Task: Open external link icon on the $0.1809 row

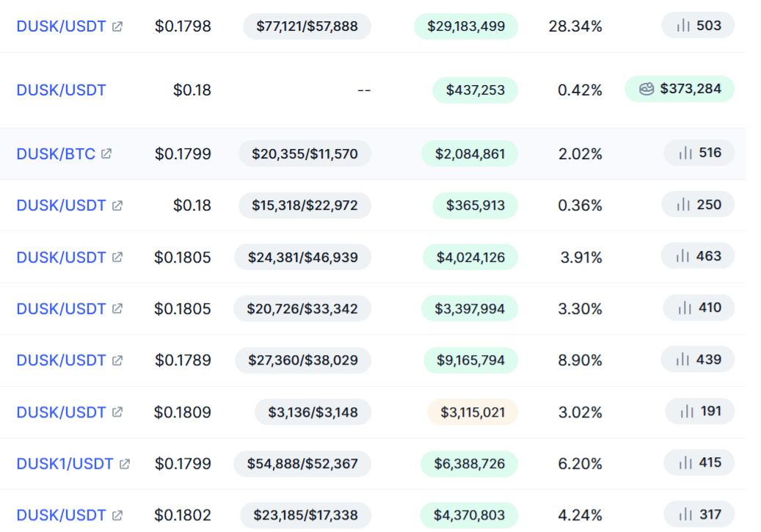Action: pos(117,412)
